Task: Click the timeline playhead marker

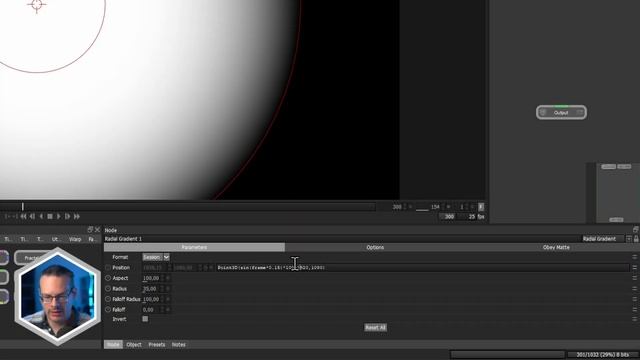Action: click(x=22, y=207)
